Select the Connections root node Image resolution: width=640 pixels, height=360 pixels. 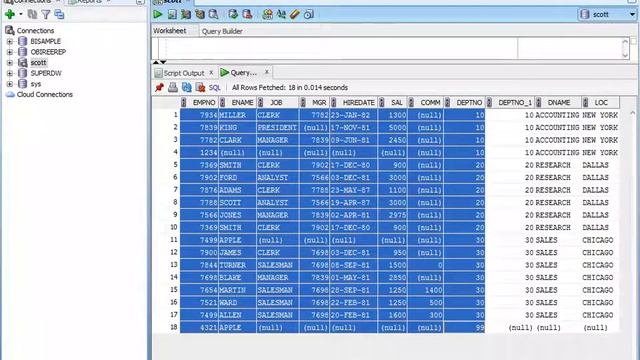[x=35, y=31]
